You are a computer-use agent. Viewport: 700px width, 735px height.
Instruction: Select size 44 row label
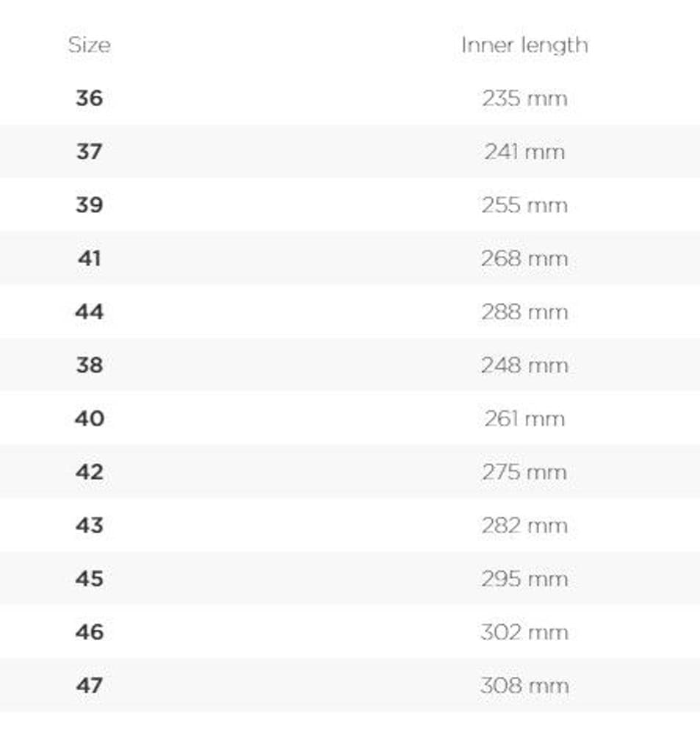tap(89, 312)
